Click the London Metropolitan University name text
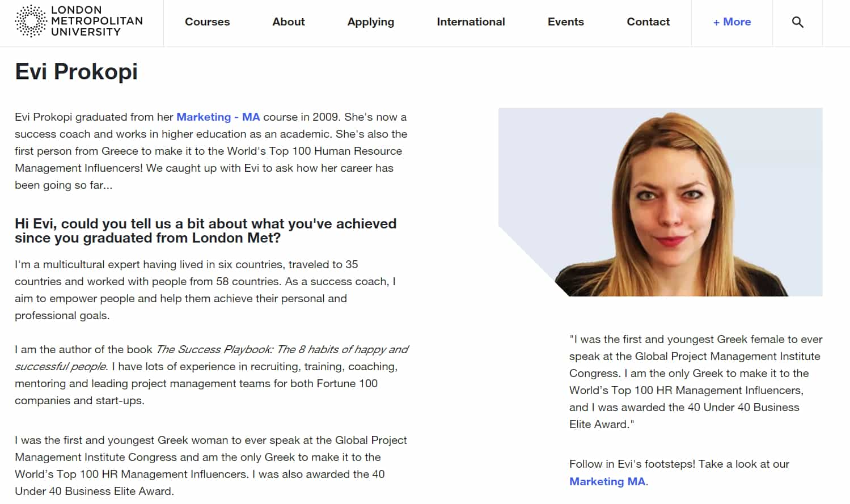Image resolution: width=850 pixels, height=504 pixels. pos(96,22)
